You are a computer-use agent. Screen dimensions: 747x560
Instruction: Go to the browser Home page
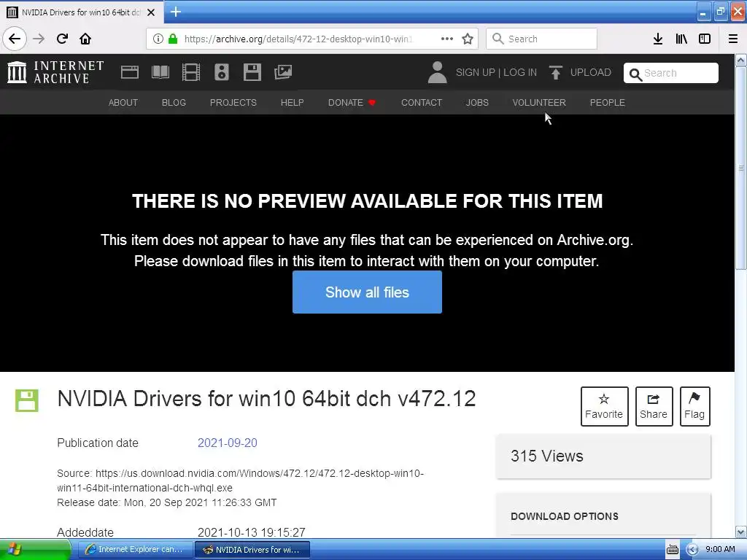[x=85, y=39]
